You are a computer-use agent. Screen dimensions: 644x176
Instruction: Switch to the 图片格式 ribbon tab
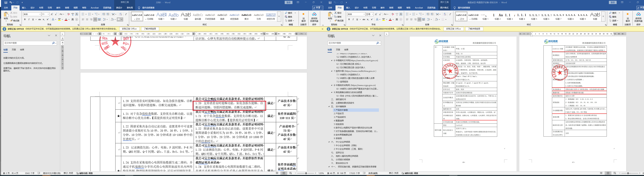coord(444,8)
